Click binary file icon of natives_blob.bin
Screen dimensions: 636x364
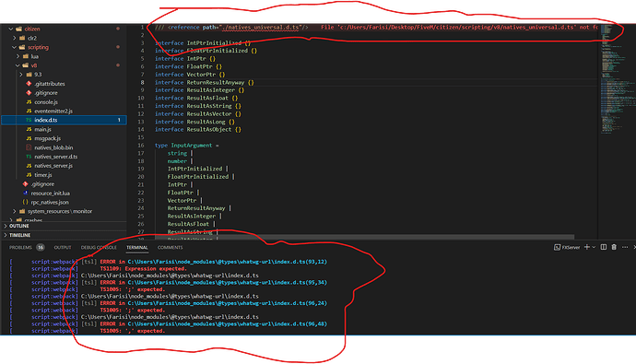click(29, 147)
